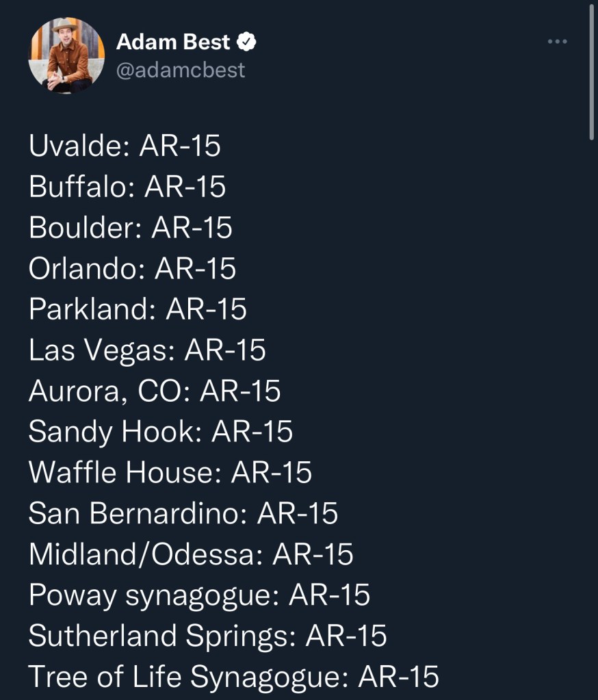The height and width of the screenshot is (700, 598).
Task: Click the blue verified badge icon
Action: pos(246,42)
